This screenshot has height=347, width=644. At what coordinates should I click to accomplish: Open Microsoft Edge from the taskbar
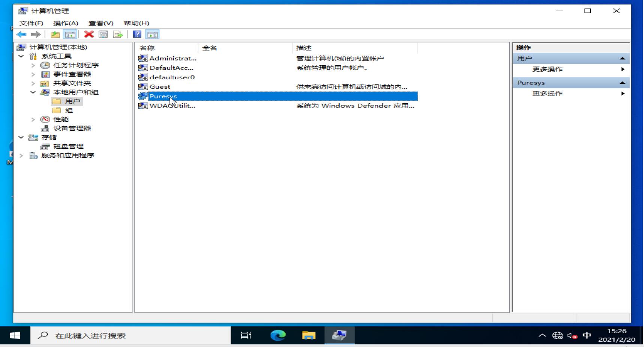(x=278, y=335)
